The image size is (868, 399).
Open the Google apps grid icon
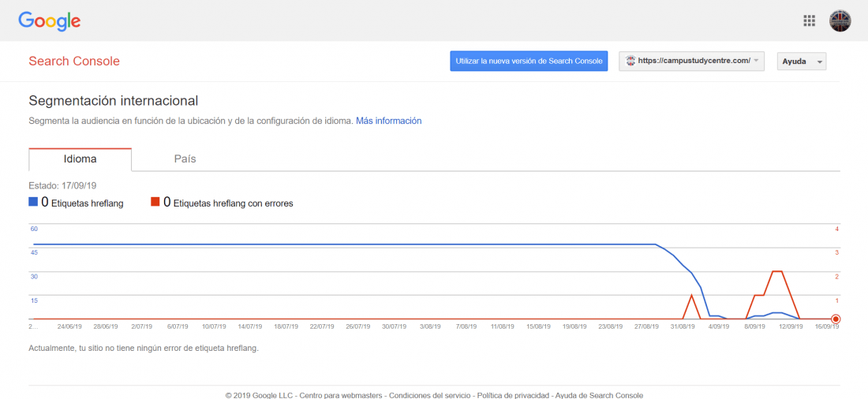click(810, 21)
